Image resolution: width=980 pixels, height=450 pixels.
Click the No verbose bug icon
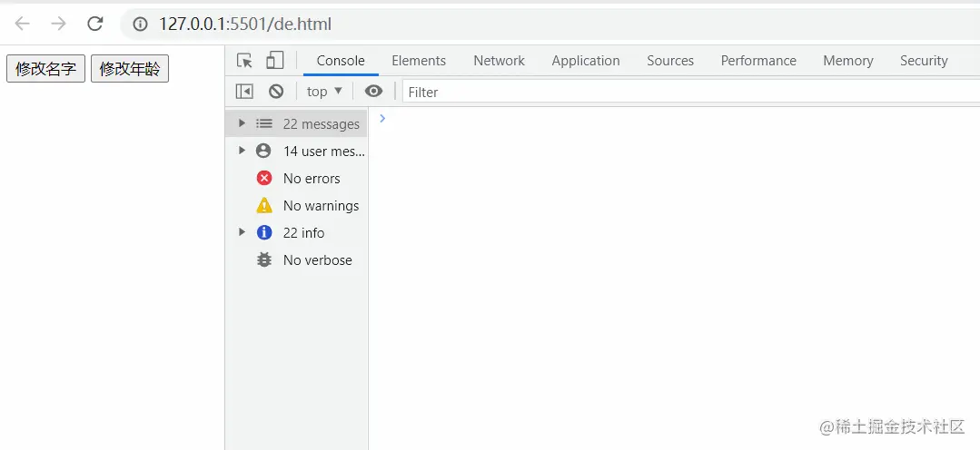(x=264, y=259)
